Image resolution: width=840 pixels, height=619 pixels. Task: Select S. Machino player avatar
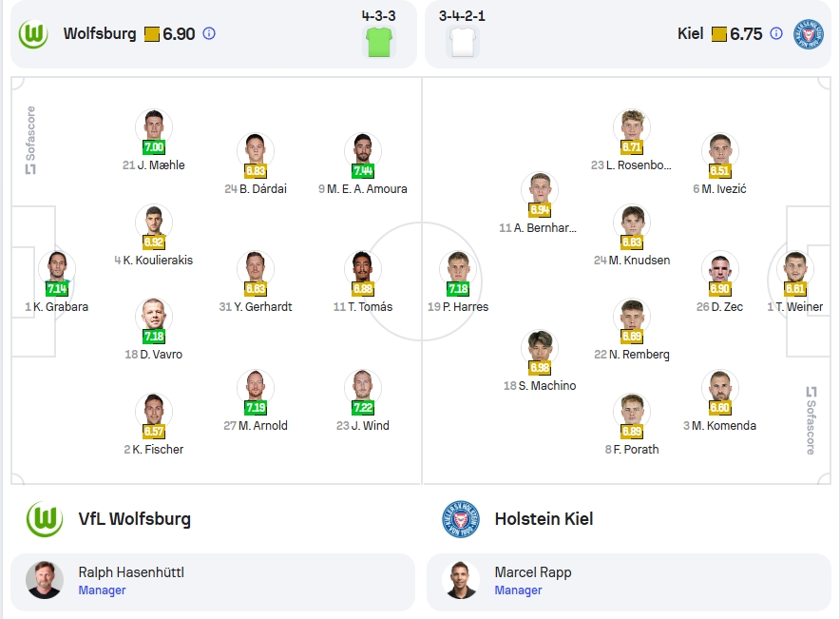(540, 347)
